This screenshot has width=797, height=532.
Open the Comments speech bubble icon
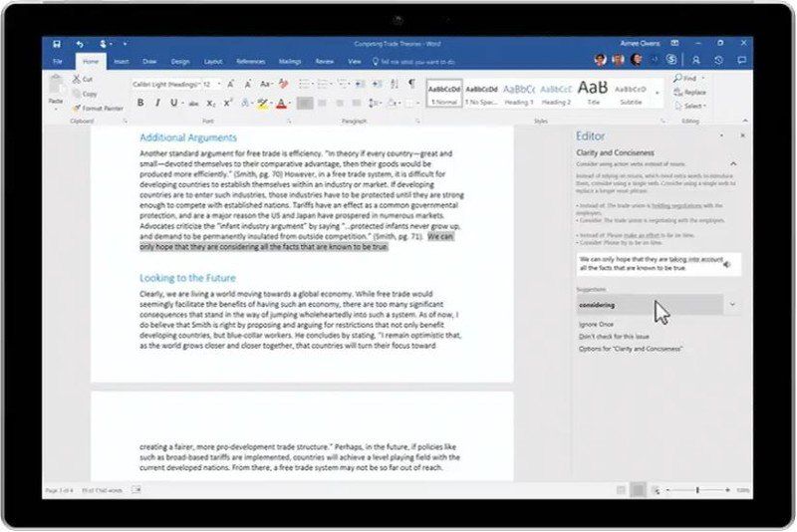pyautogui.click(x=741, y=60)
